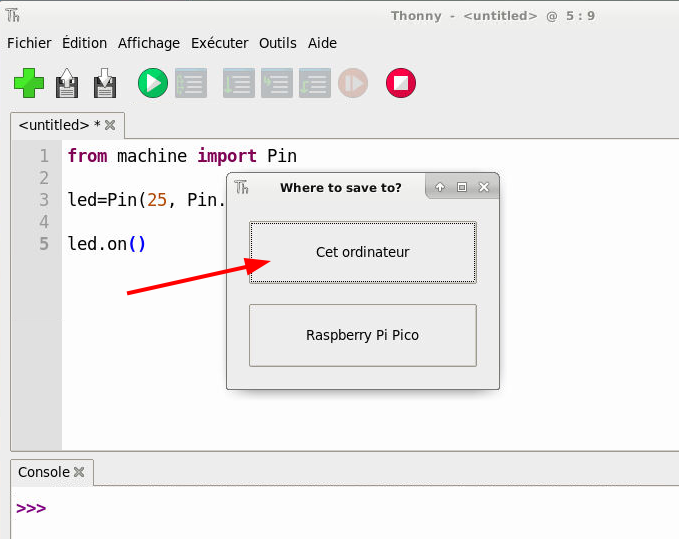The image size is (679, 539).
Task: Close the <untitled> editor tab
Action: [x=110, y=125]
